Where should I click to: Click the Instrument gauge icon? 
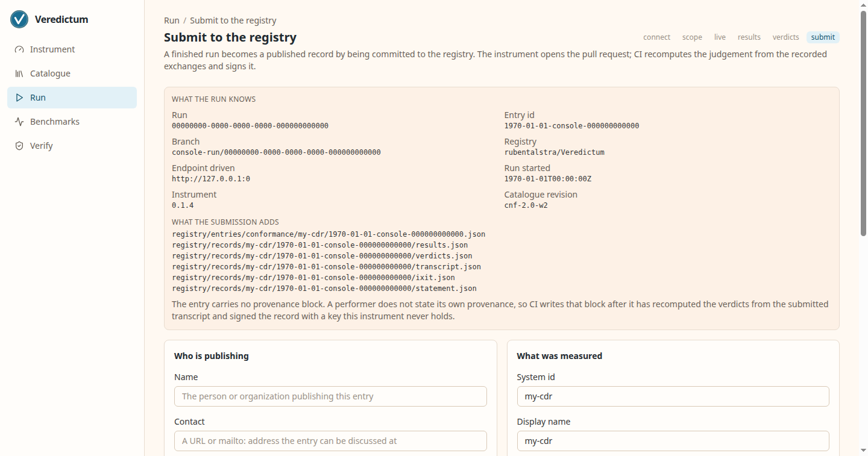pos(19,49)
